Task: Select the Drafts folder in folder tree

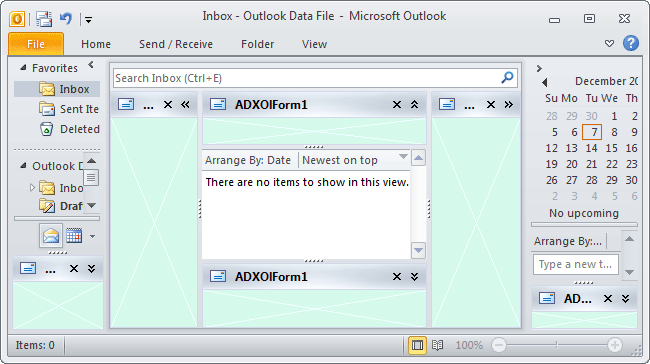Action: point(61,206)
